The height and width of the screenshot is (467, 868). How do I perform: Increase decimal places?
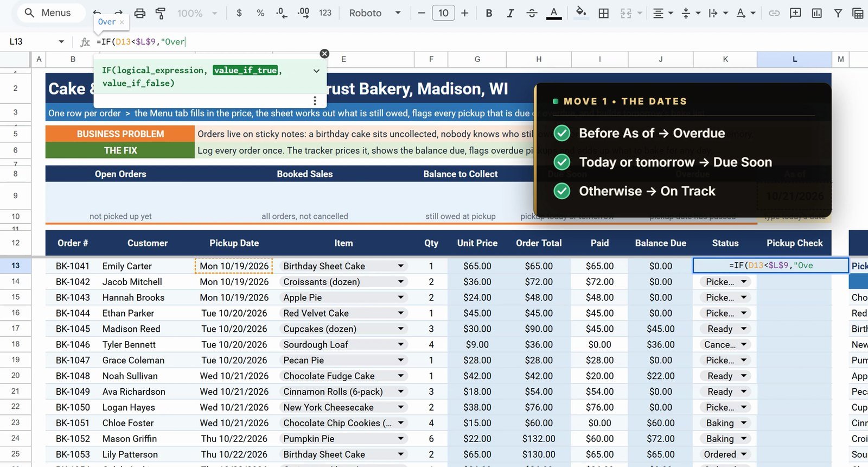click(303, 13)
